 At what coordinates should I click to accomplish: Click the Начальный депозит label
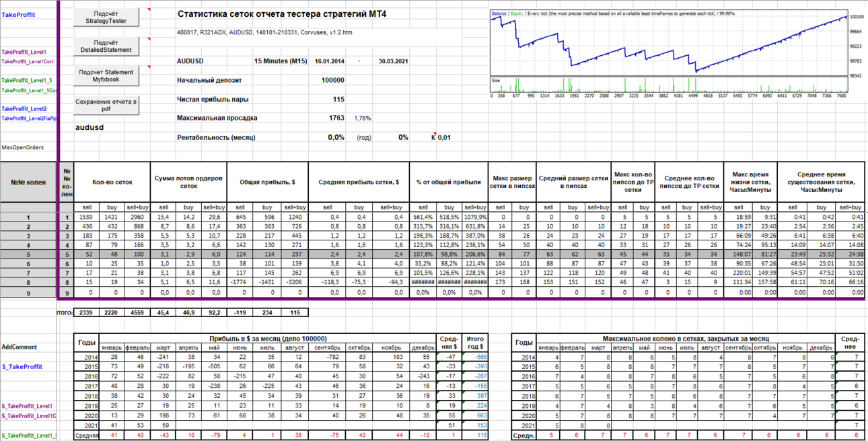pyautogui.click(x=209, y=80)
